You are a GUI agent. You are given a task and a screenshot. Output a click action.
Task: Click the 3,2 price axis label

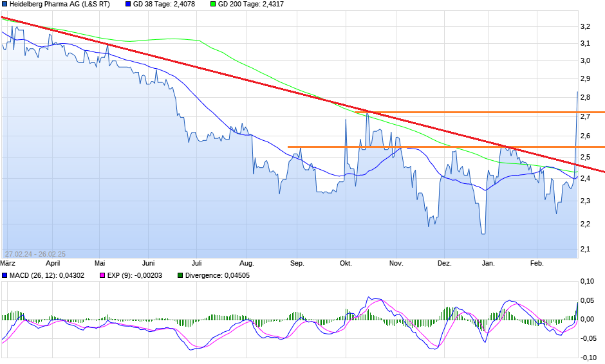(x=585, y=26)
